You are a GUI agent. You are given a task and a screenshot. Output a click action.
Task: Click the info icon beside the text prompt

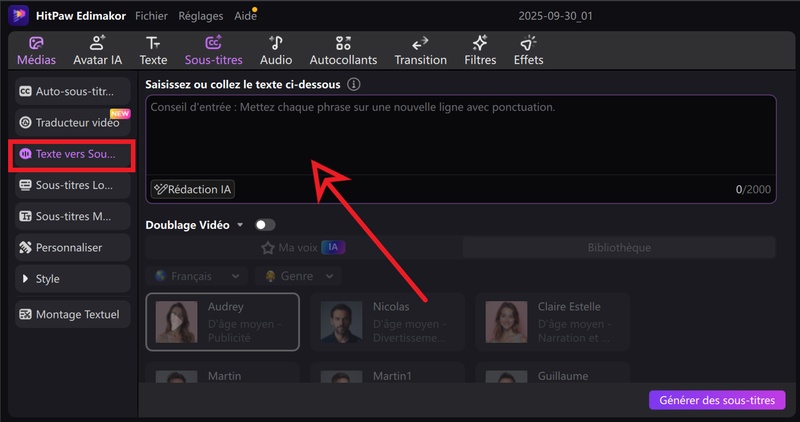(353, 85)
